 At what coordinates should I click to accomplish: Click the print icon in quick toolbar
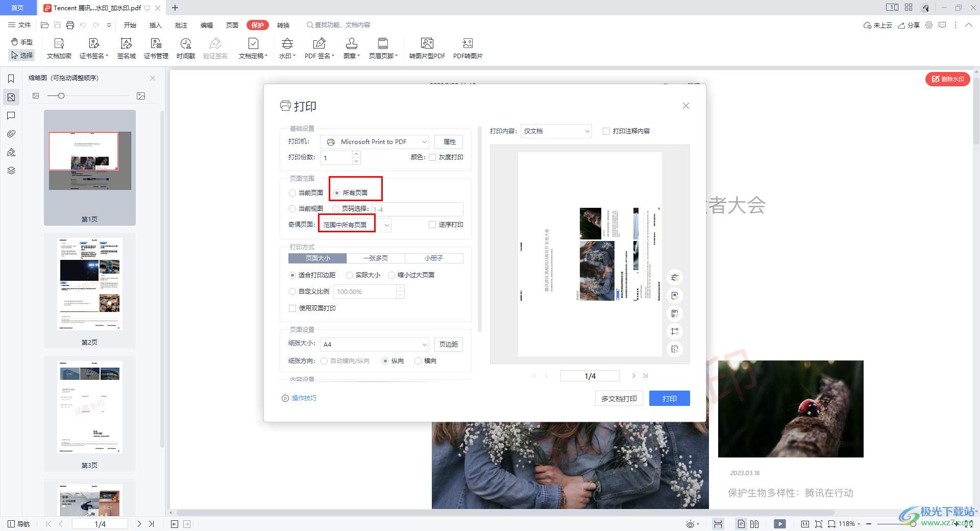(x=70, y=25)
